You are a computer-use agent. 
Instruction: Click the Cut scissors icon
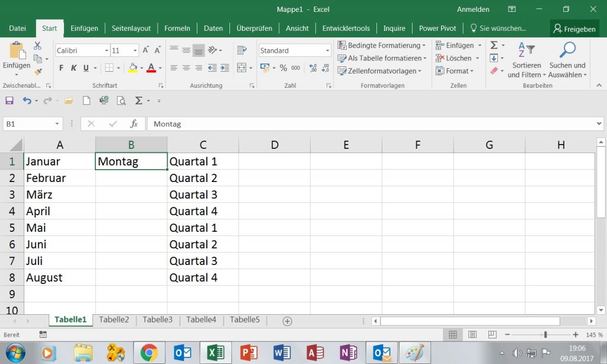point(37,46)
